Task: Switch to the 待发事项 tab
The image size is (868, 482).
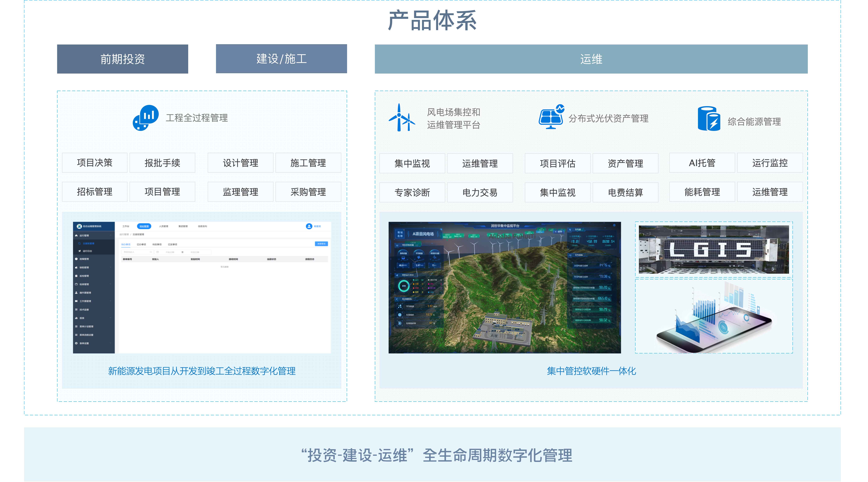Action: click(x=157, y=245)
